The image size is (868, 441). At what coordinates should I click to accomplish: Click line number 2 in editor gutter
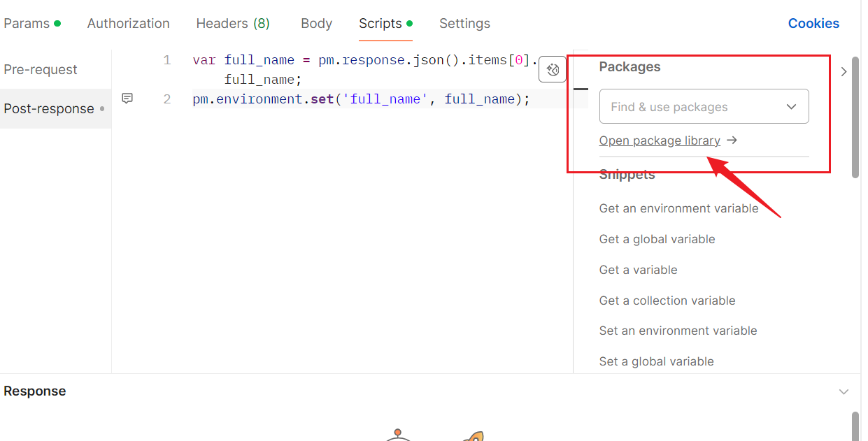pos(166,99)
